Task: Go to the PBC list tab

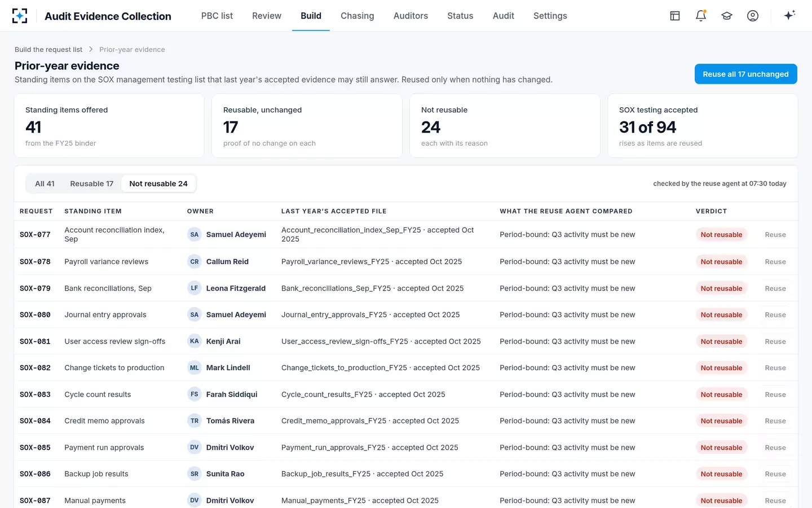Action: click(217, 16)
